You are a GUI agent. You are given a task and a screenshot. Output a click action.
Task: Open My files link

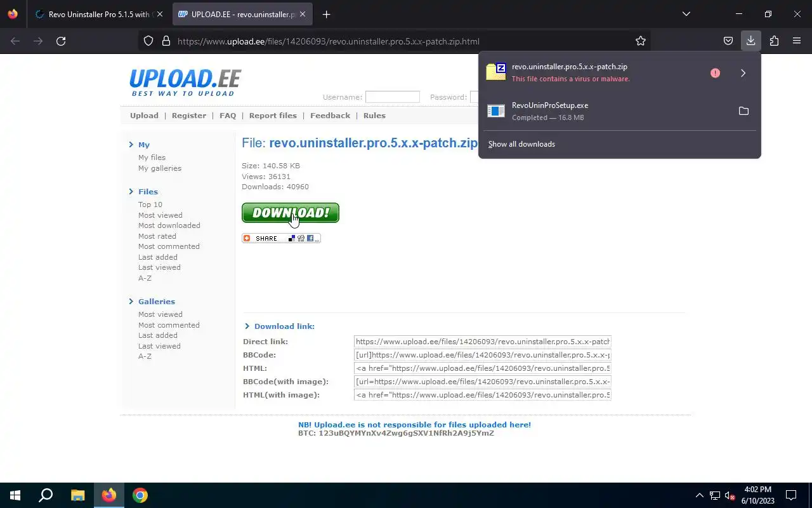[152, 157]
